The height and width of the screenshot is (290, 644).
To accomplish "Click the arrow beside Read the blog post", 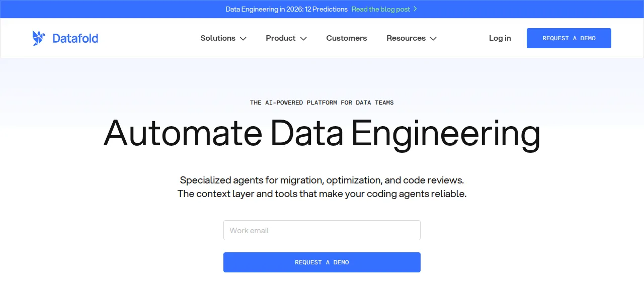I will (415, 9).
